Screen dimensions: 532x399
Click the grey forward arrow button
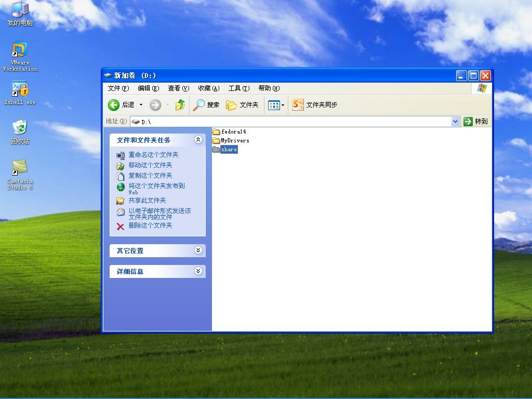pyautogui.click(x=155, y=105)
